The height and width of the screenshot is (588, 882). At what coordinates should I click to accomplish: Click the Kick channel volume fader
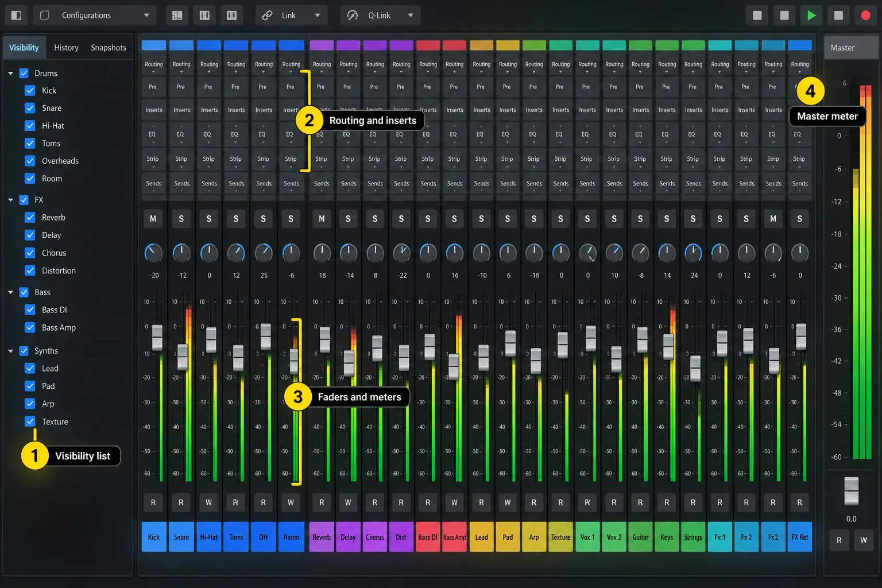coord(157,337)
